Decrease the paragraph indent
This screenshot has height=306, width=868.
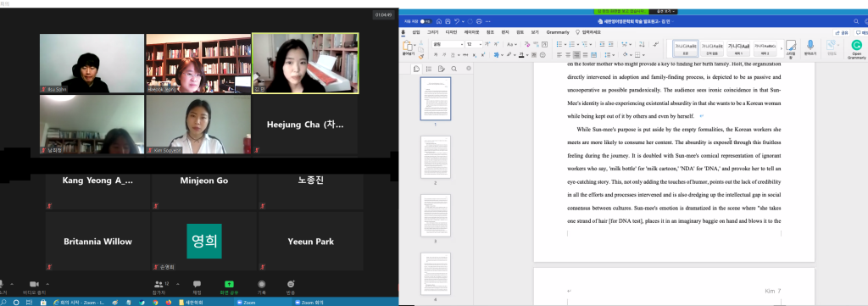coord(602,44)
